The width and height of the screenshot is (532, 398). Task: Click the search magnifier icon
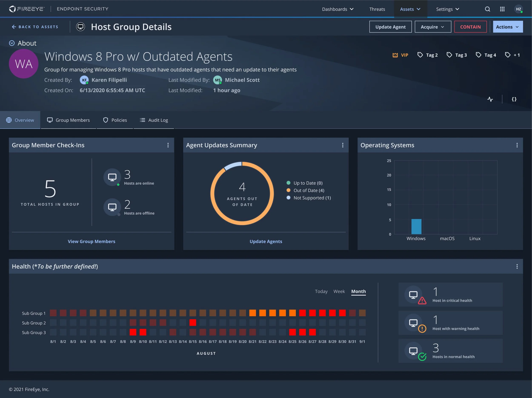point(487,9)
